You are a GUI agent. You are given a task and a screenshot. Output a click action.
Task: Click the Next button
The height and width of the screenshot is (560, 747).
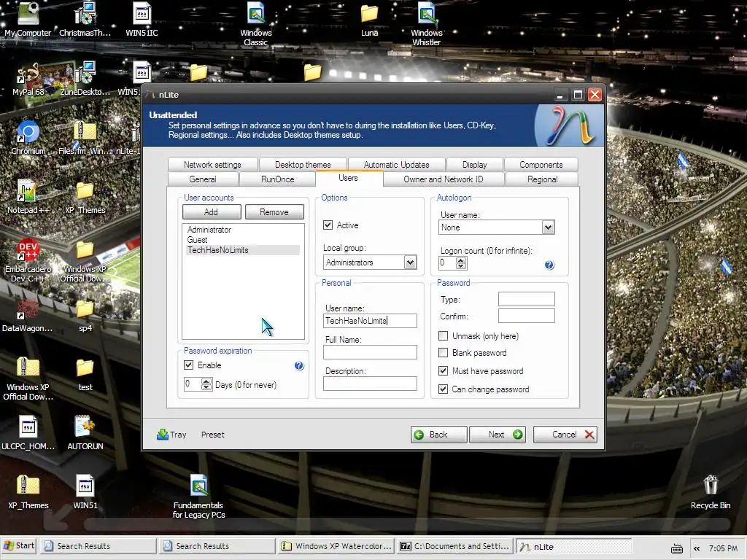(498, 435)
